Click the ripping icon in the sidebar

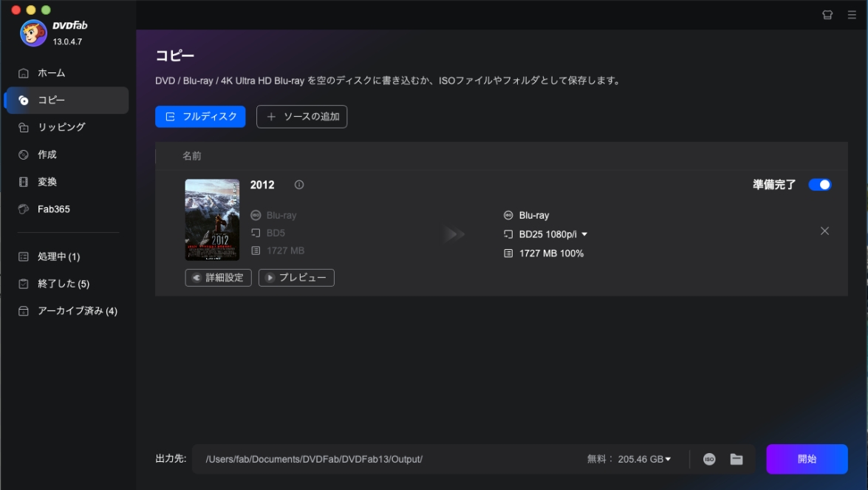point(23,127)
